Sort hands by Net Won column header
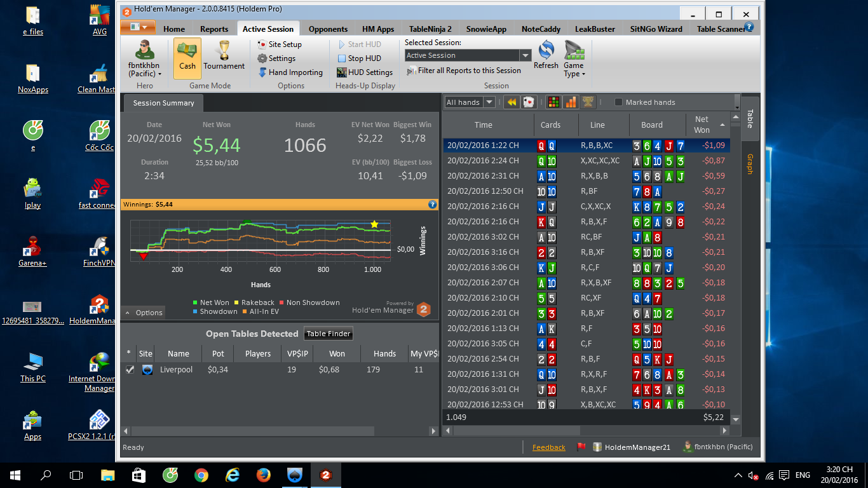Screen dimensions: 868x488 tap(702, 125)
